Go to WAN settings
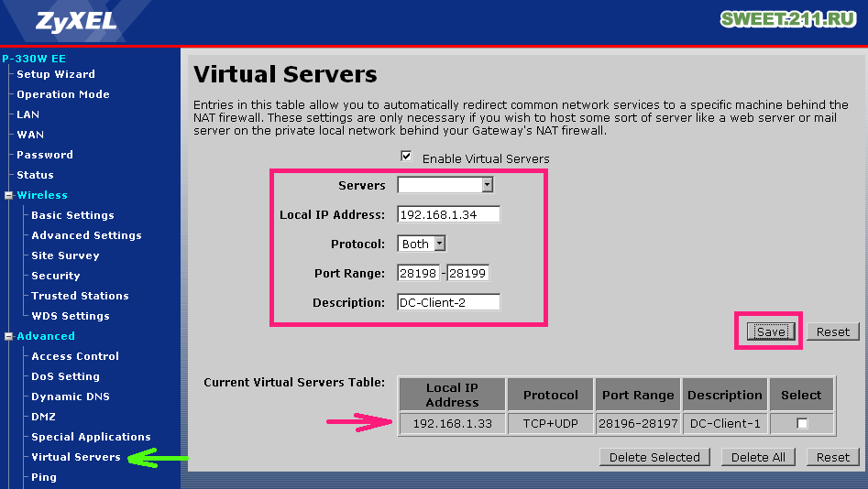The image size is (868, 489). click(30, 135)
